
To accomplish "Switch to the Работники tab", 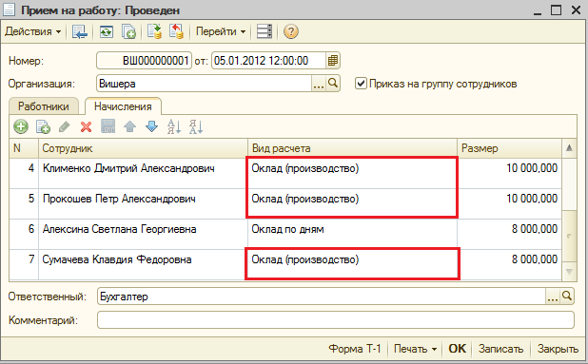I will (44, 106).
